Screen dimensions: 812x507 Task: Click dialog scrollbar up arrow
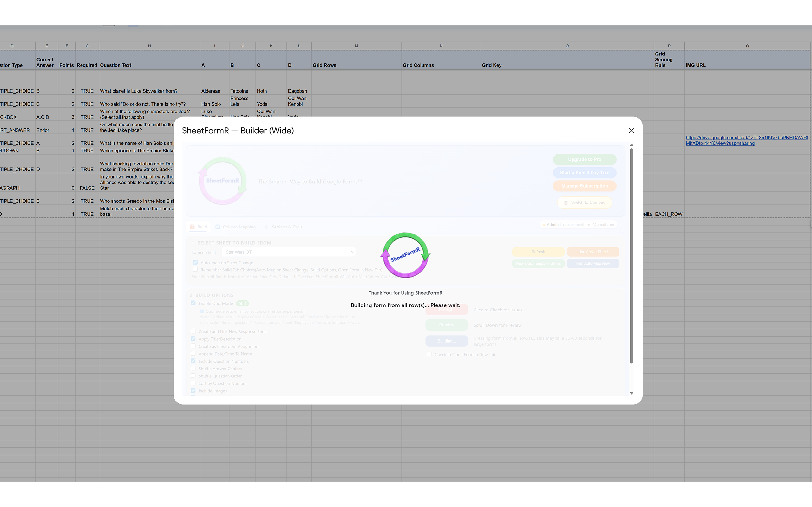click(631, 145)
